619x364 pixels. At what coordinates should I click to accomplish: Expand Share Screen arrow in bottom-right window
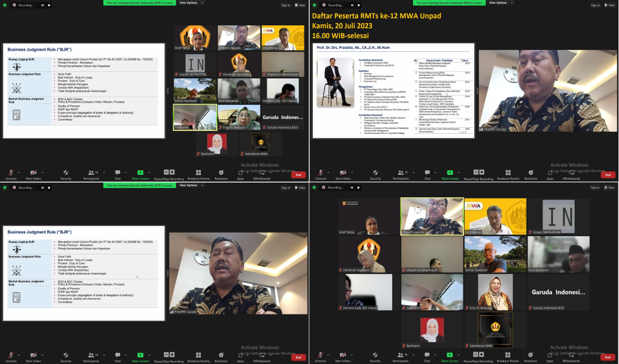point(458,355)
